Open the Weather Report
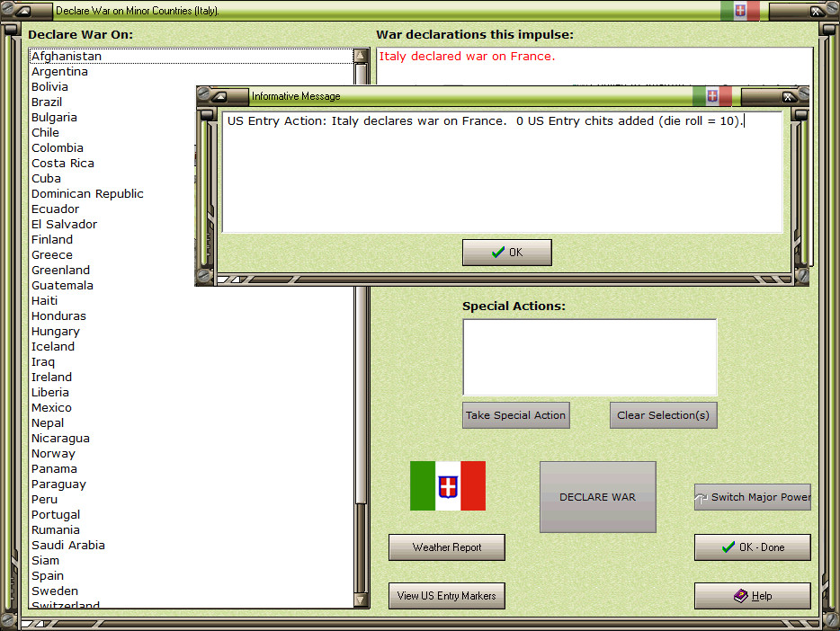Image resolution: width=840 pixels, height=631 pixels. pos(447,547)
